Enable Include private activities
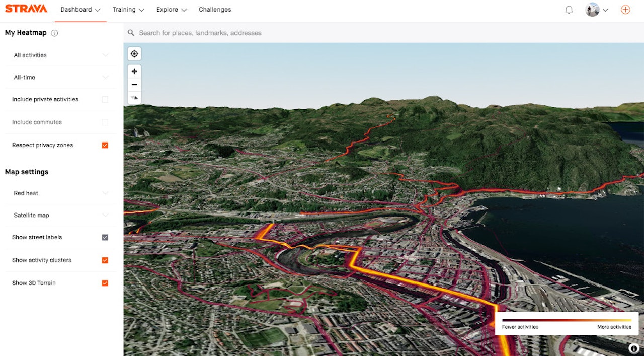Viewport: 644px width, 356px height. 105,99
